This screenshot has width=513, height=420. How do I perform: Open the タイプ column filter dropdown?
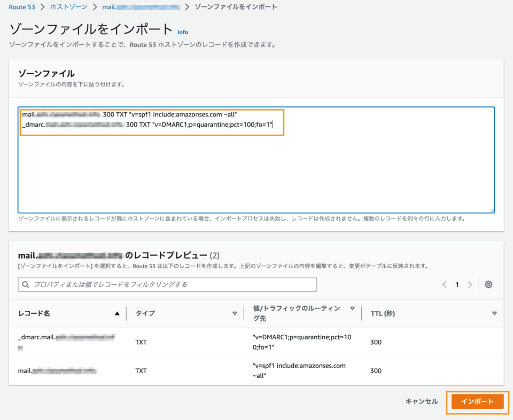click(236, 313)
